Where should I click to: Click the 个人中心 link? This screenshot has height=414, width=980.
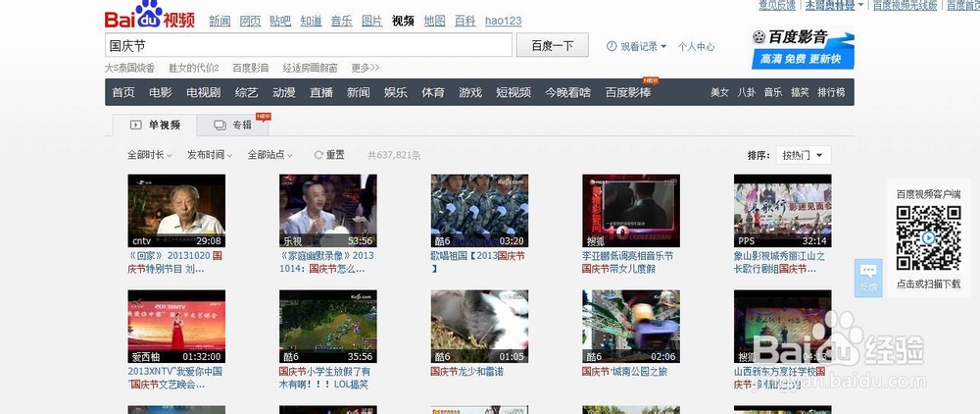(x=696, y=46)
